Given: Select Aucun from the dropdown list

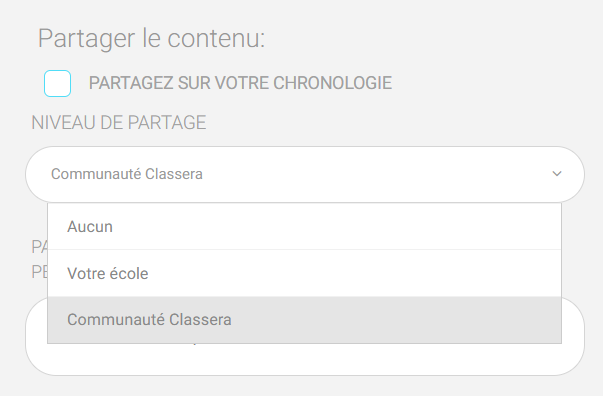Looking at the screenshot, I should tap(304, 226).
